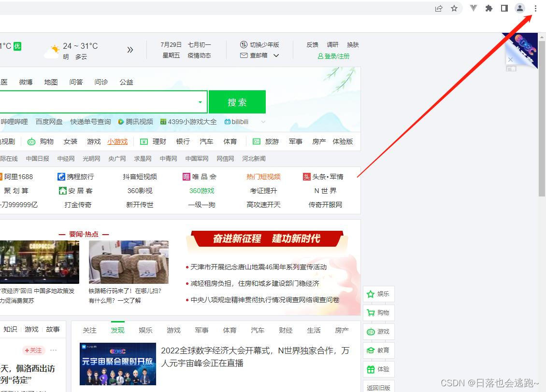Click sidebar 娱乐 star button
The image size is (546, 392).
tap(378, 294)
